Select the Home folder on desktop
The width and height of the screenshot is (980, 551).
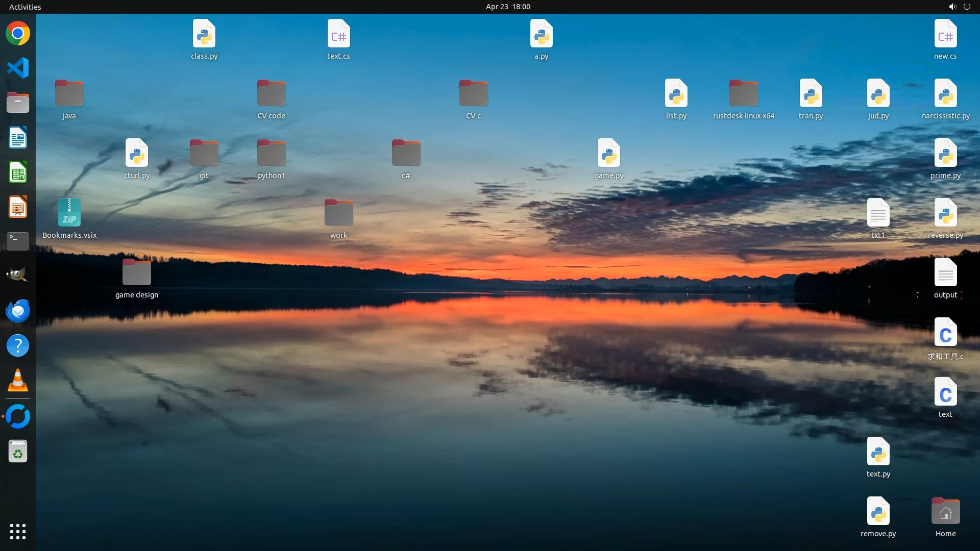945,512
